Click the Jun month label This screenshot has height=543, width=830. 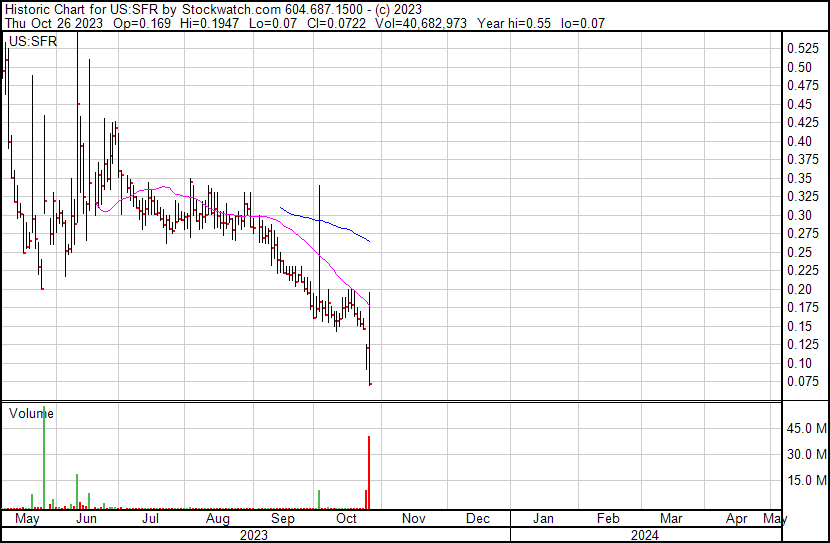click(x=86, y=519)
